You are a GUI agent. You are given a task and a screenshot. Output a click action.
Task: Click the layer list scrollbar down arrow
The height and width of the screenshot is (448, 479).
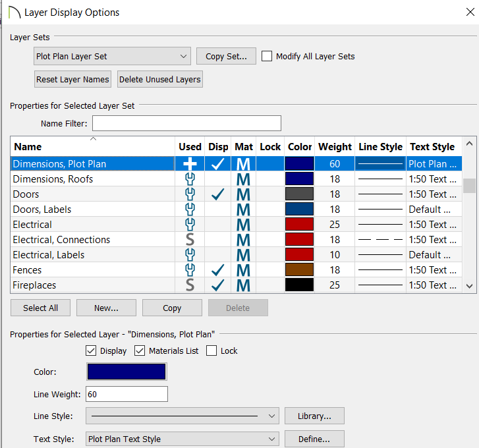pos(469,287)
